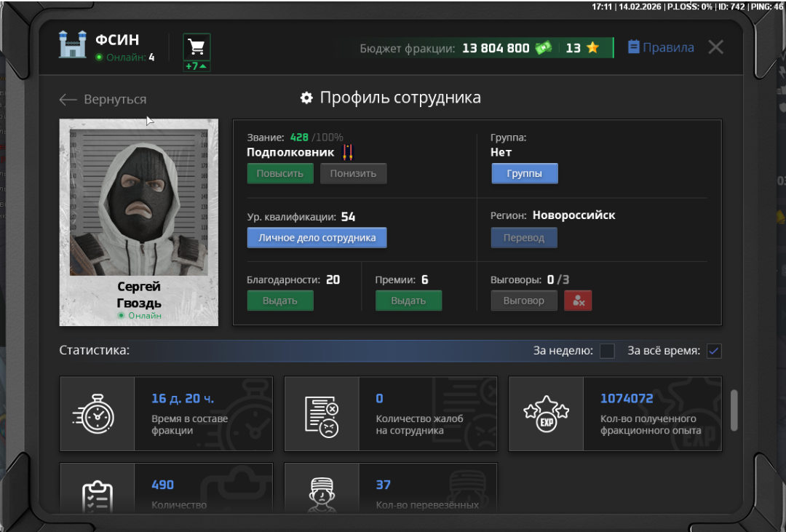Click the stopwatch time-in-faction icon
The width and height of the screenshot is (786, 532).
tap(97, 414)
